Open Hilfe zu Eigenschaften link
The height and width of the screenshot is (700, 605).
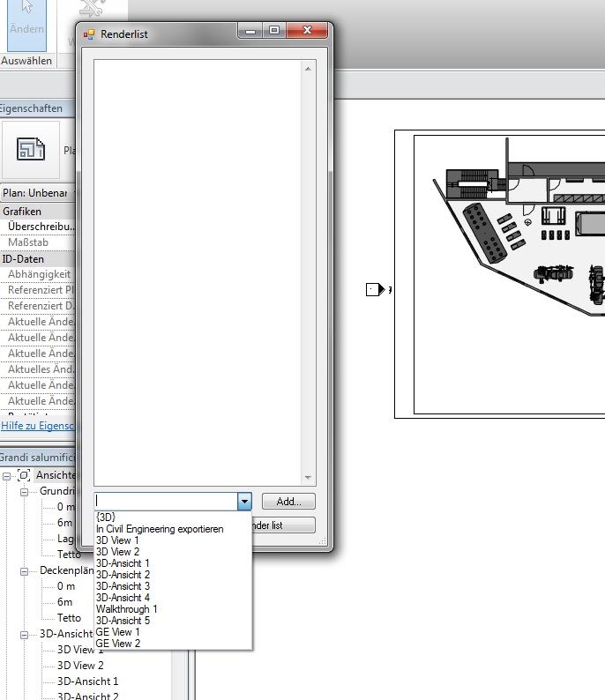pos(38,426)
